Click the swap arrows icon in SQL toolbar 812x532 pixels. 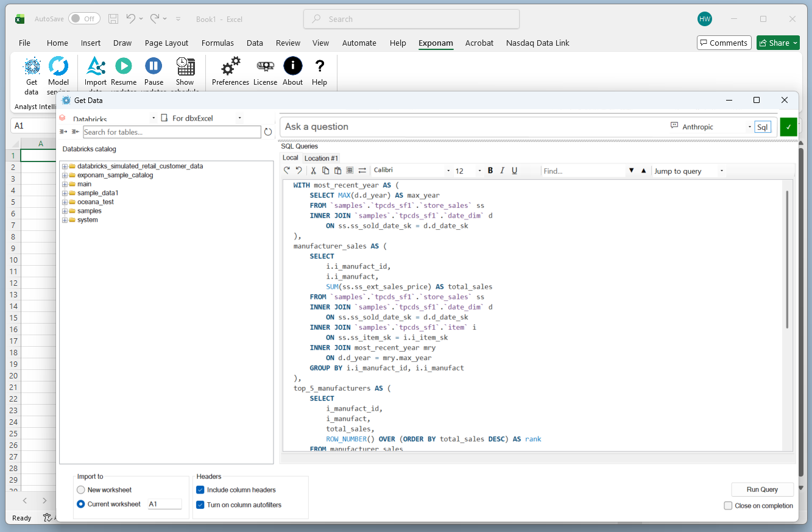tap(362, 171)
